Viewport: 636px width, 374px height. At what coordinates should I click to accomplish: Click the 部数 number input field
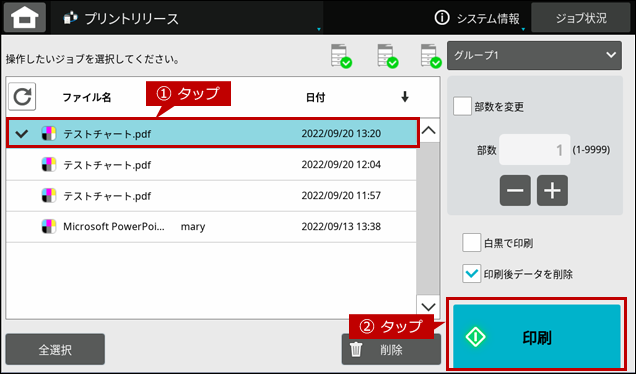tap(534, 150)
